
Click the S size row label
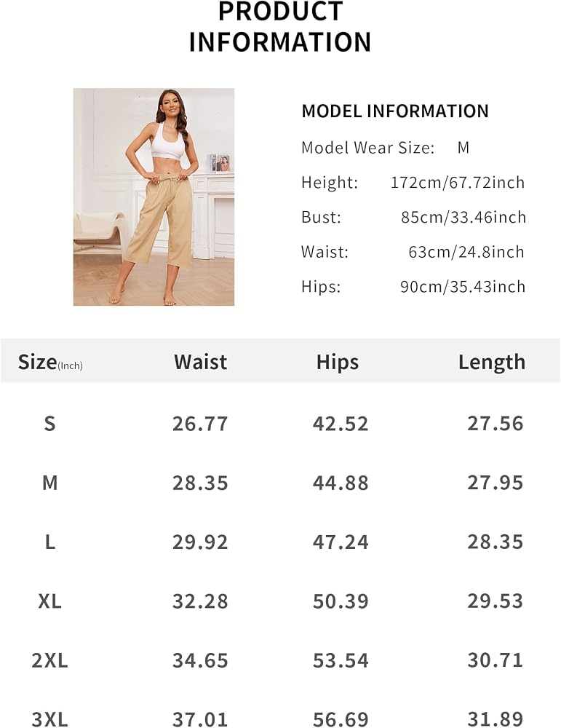(x=49, y=424)
